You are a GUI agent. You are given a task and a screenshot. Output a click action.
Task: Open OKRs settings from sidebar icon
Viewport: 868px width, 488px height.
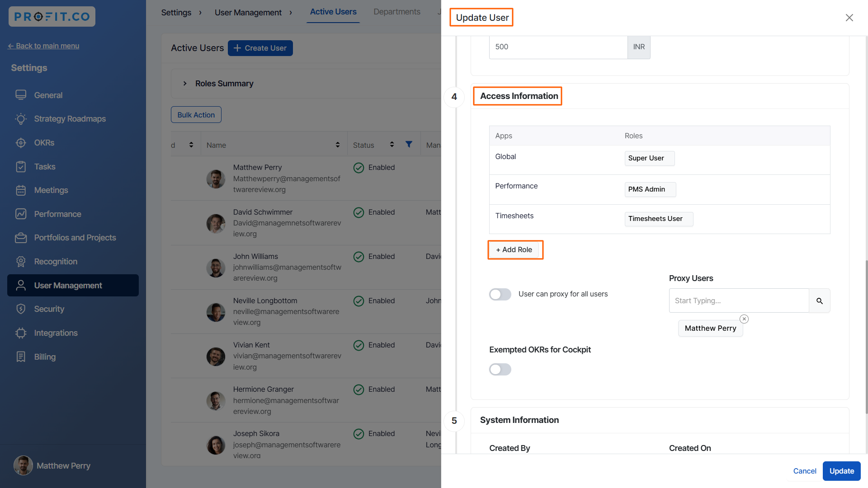[x=21, y=143]
